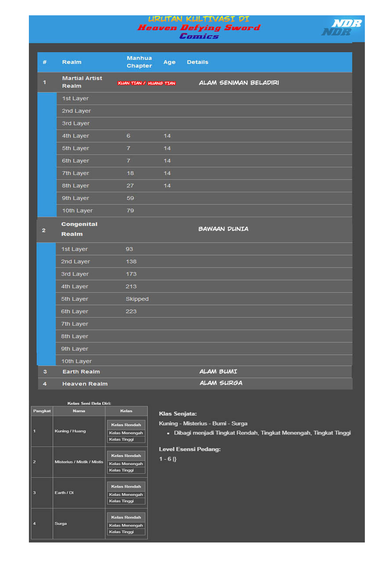Viewport: 392px width, 567px height.
Task: Select Kelas Rendah under Kuning / Huang
Action: [126, 425]
